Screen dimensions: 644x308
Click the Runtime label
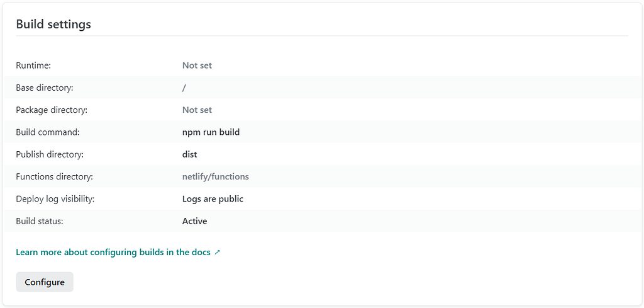point(33,66)
